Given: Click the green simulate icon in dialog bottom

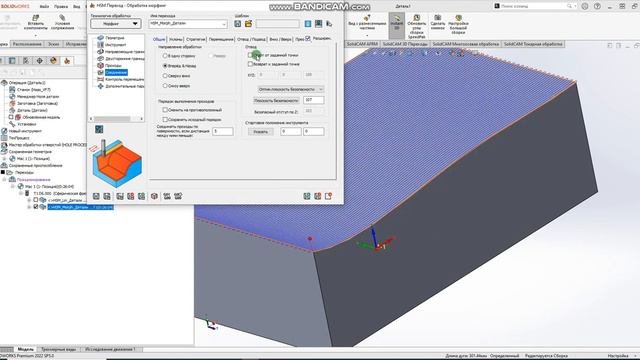Looking at the screenshot, I should click(141, 196).
